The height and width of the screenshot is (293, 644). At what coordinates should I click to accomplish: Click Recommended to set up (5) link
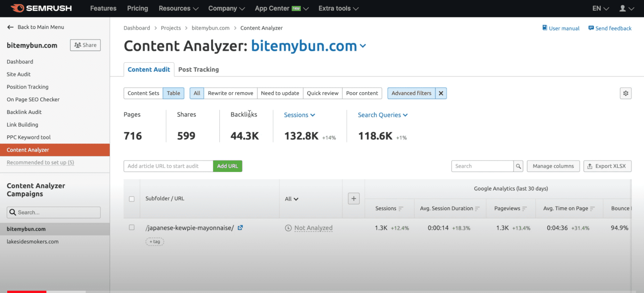pyautogui.click(x=40, y=162)
